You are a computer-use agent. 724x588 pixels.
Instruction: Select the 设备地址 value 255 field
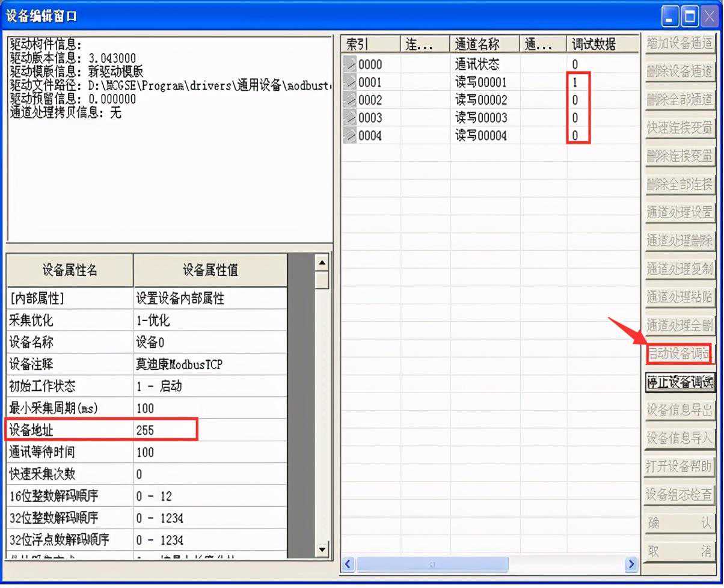(x=209, y=430)
